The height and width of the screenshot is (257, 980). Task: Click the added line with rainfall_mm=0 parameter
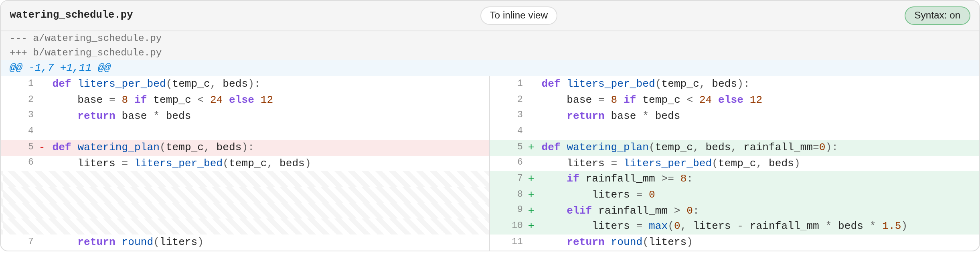[735, 147]
